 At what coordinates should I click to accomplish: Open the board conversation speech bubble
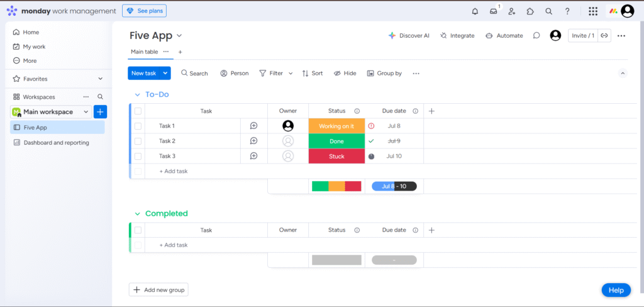[x=536, y=36]
